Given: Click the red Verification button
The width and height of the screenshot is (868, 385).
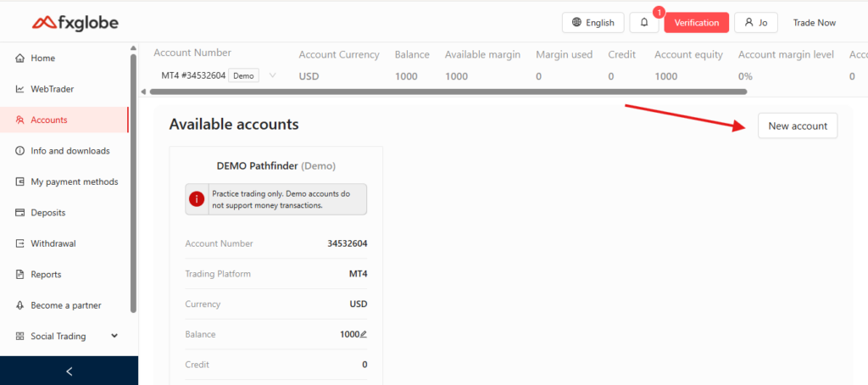Looking at the screenshot, I should pos(697,23).
